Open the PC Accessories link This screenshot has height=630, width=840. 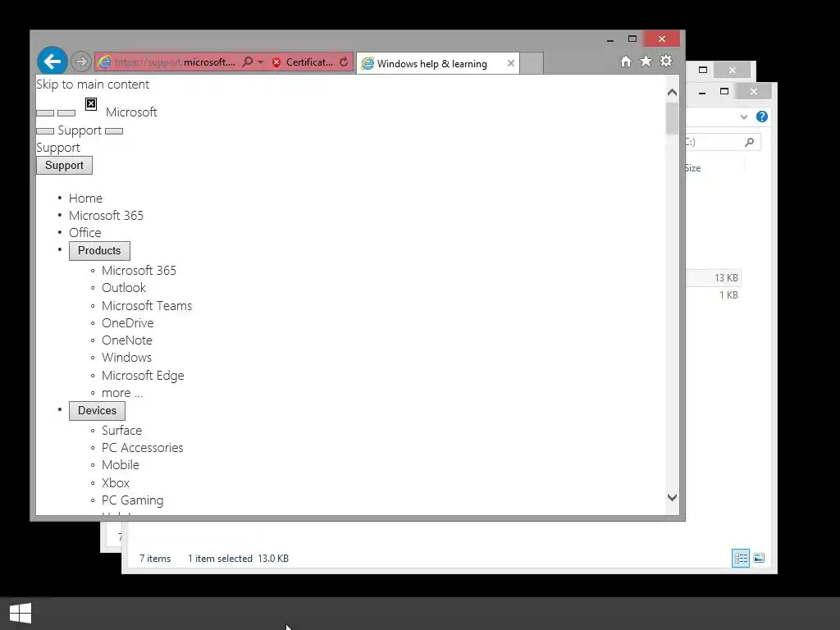(x=143, y=448)
